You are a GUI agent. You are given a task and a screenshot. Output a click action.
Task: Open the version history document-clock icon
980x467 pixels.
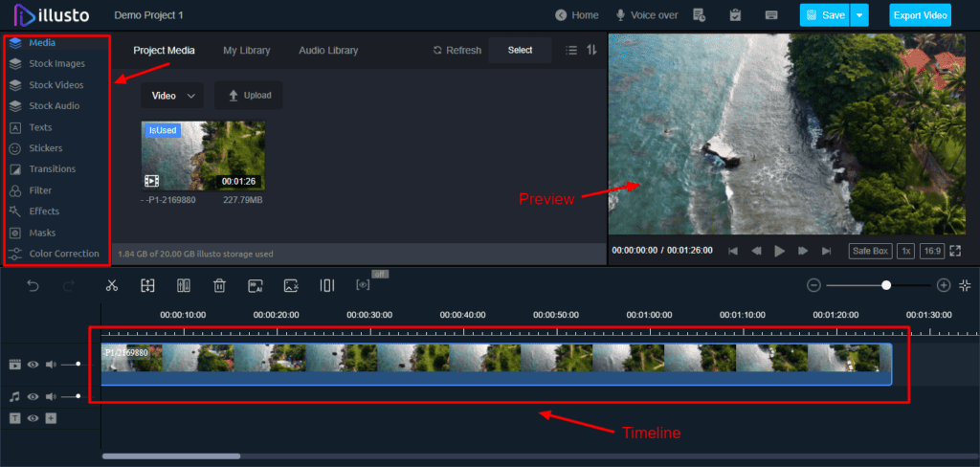pos(700,15)
